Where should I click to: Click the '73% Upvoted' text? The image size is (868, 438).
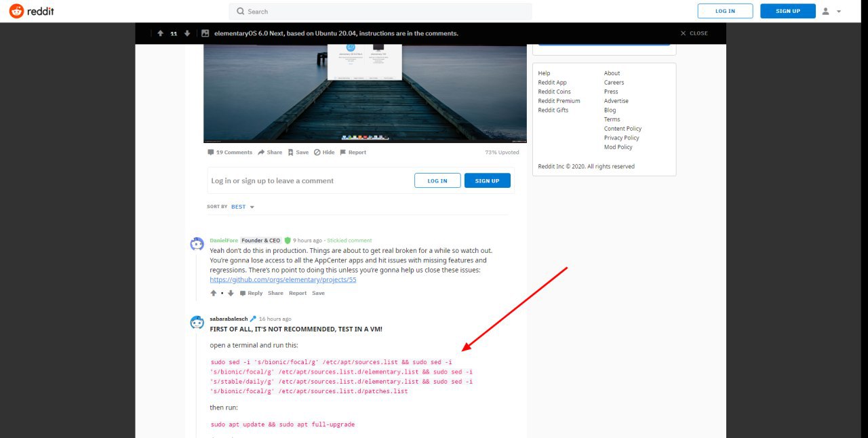(502, 153)
